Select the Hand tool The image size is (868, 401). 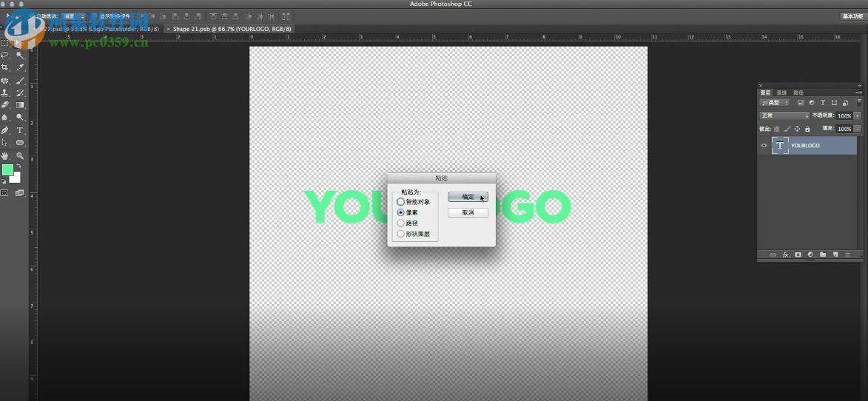click(5, 156)
